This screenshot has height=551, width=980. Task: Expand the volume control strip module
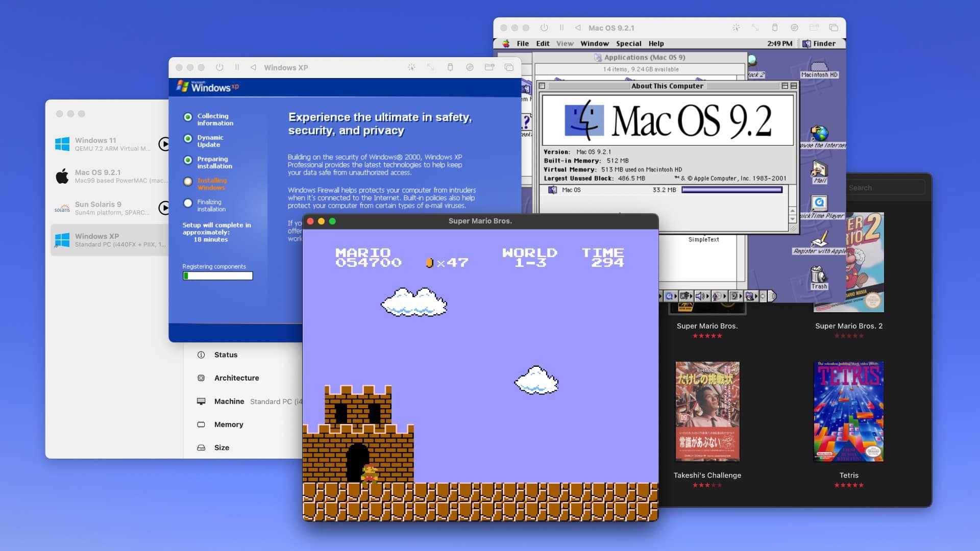pyautogui.click(x=700, y=296)
